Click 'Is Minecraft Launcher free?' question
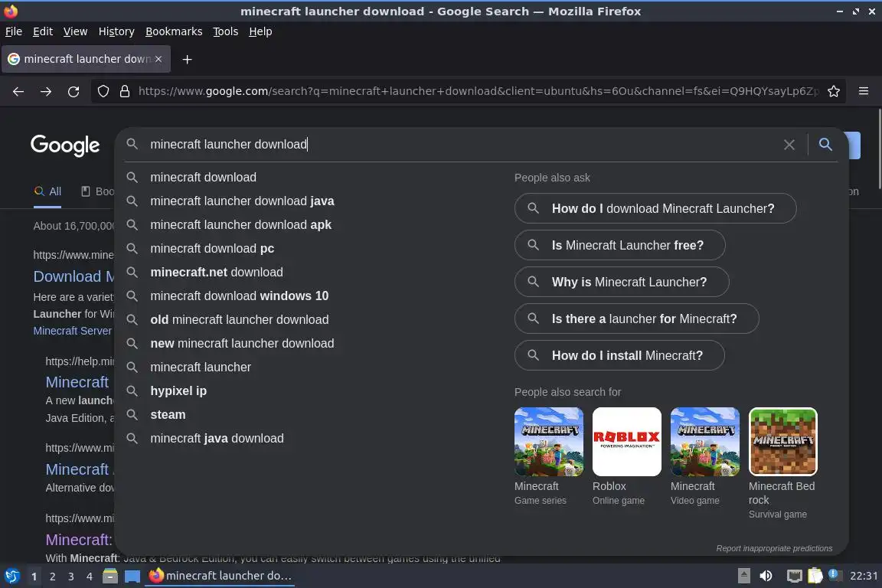 [620, 245]
